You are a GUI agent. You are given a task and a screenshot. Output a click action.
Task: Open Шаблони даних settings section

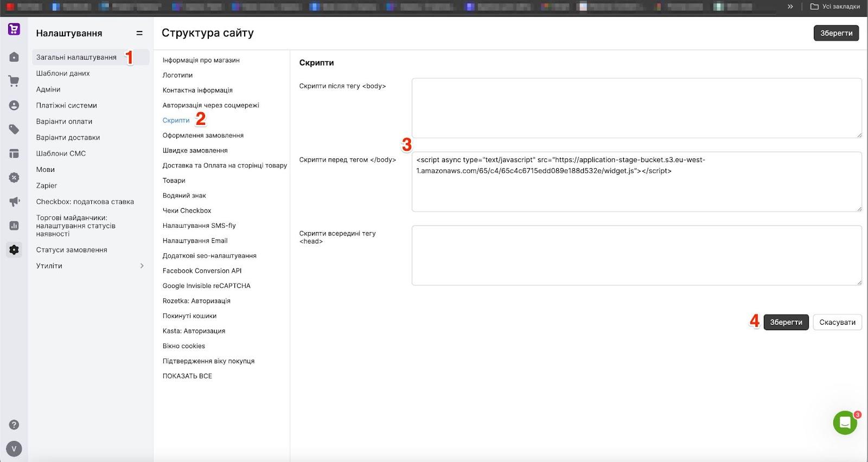tap(63, 73)
